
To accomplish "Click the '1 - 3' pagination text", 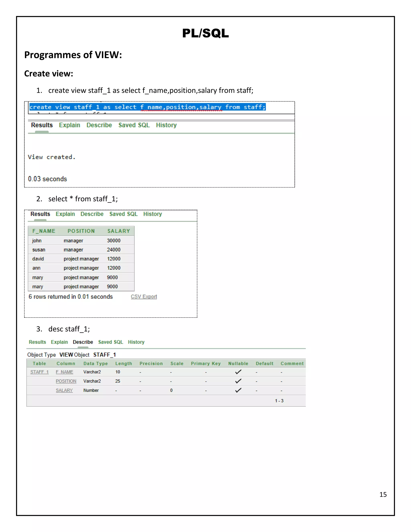I will point(279,401).
